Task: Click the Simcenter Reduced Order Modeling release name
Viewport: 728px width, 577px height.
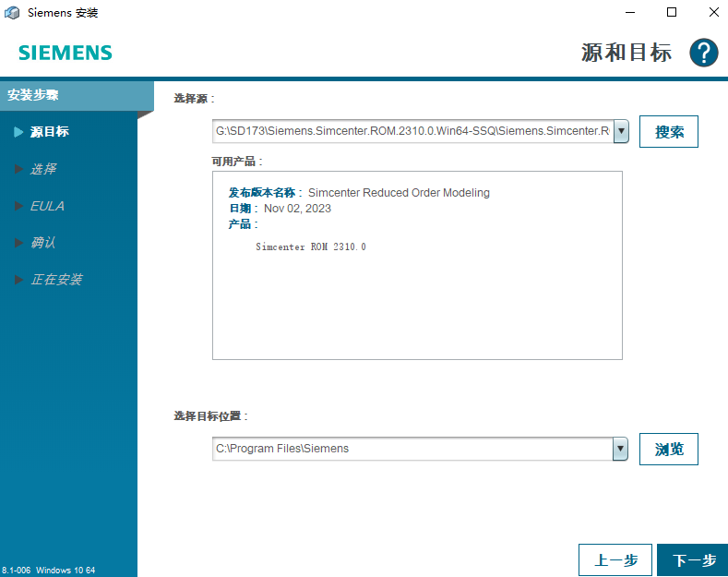Action: click(x=399, y=192)
